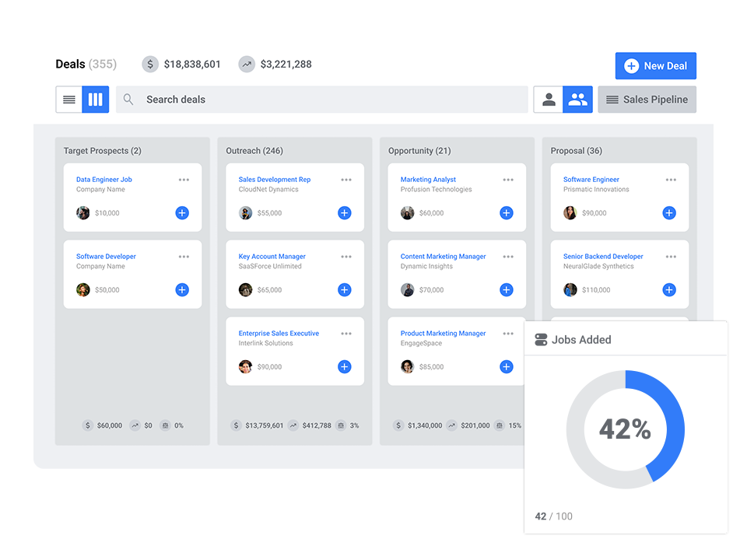Open the Content Marketing Manager deal link
This screenshot has width=747, height=560.
(443, 257)
